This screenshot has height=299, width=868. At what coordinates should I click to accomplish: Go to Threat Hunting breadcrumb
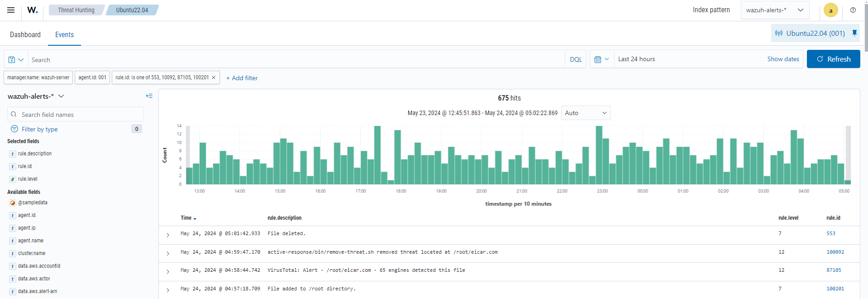click(76, 10)
